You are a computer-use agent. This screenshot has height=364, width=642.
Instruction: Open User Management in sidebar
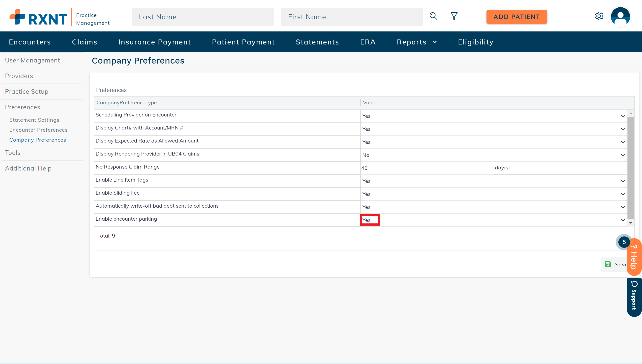click(x=33, y=60)
